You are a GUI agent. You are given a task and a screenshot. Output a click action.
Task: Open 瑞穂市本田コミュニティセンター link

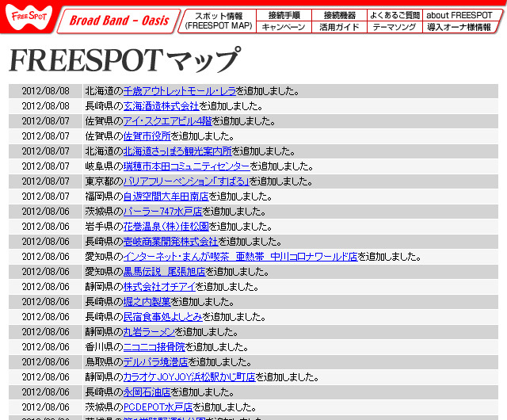click(187, 166)
